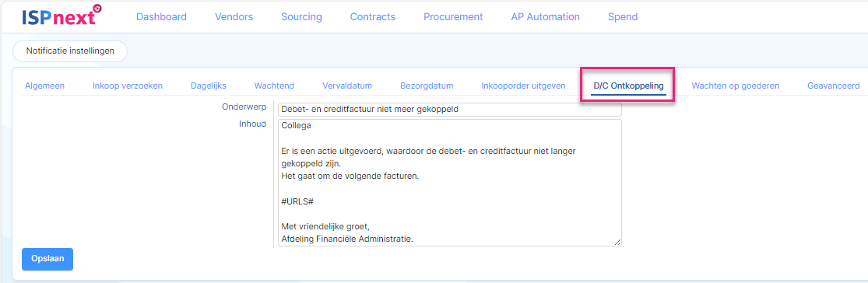The height and width of the screenshot is (283, 868).
Task: Open the Inkoop verzoeken tab
Action: tap(128, 86)
